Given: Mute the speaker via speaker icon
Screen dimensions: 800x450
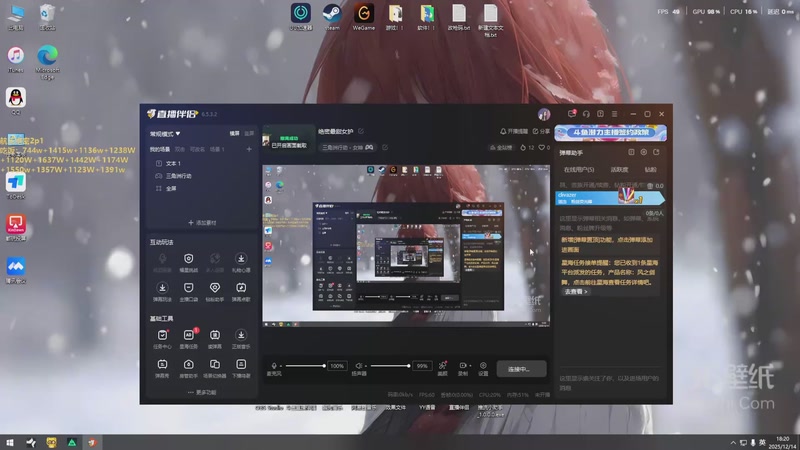Looking at the screenshot, I should tap(358, 366).
